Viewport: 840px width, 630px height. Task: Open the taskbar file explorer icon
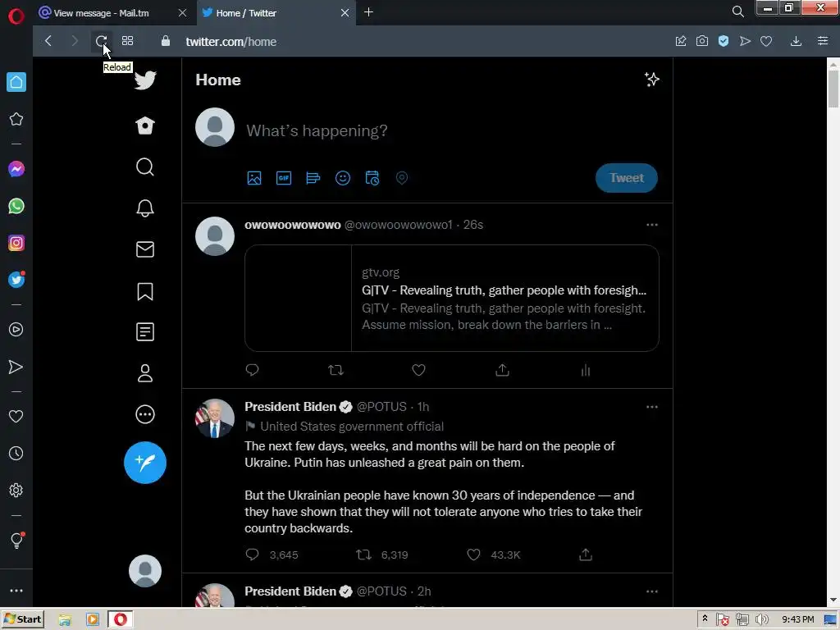click(65, 620)
